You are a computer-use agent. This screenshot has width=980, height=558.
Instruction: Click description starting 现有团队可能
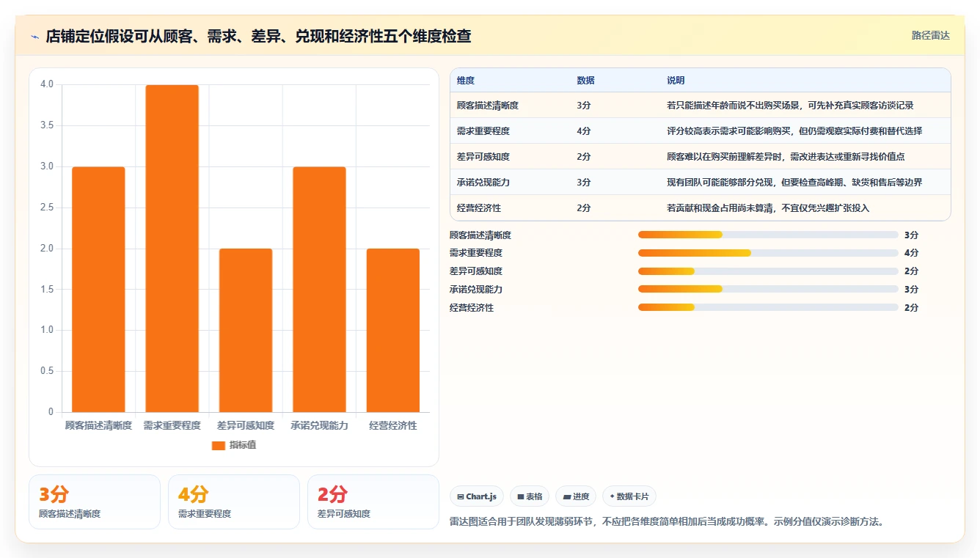click(794, 183)
